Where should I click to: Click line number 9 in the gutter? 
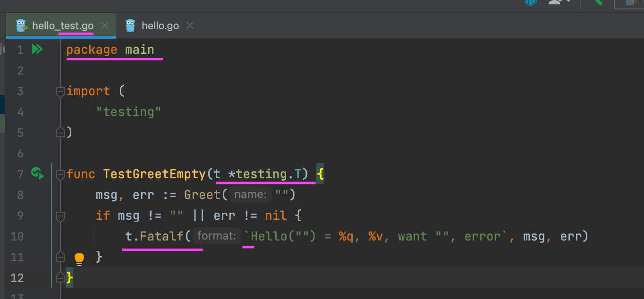(20, 216)
